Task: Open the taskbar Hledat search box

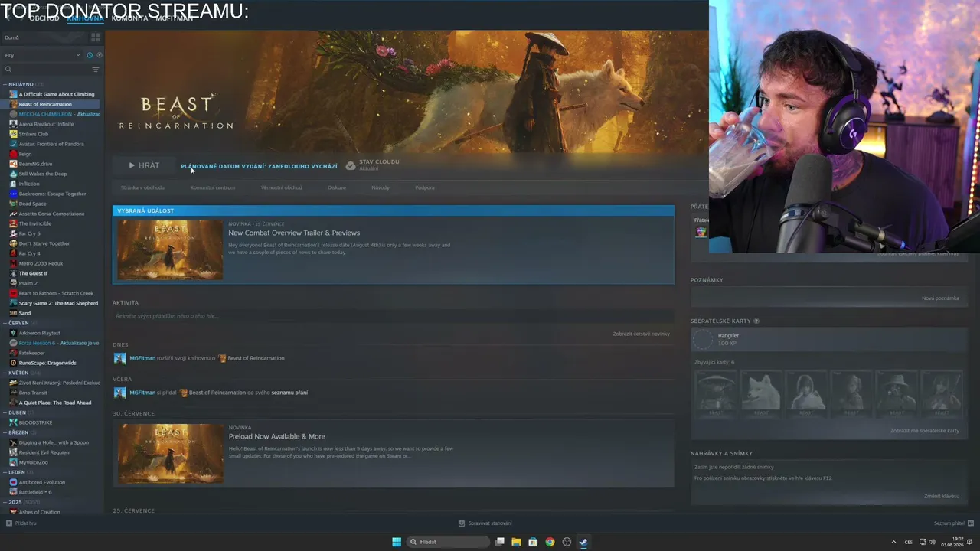Action: click(448, 542)
